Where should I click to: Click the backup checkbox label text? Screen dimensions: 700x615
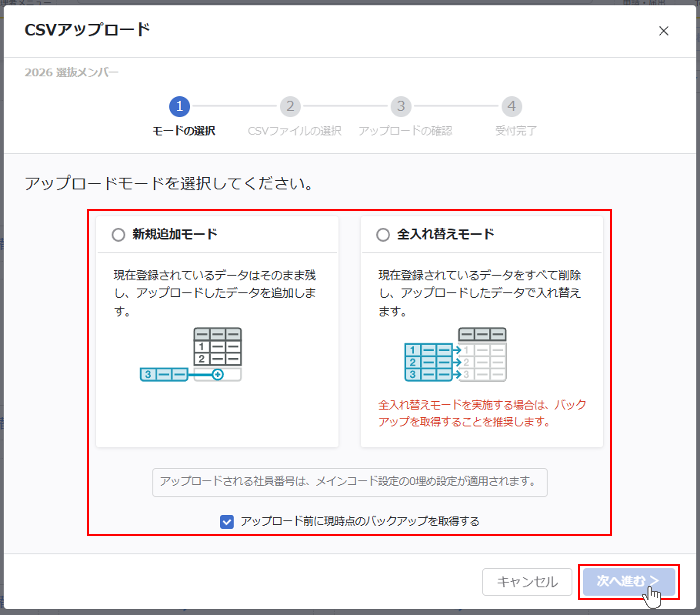360,522
